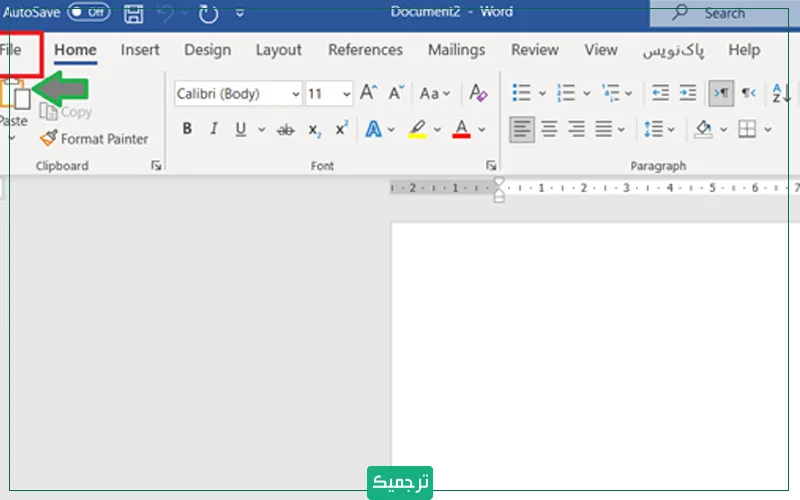This screenshot has width=800, height=500.
Task: Click the Subscript button
Action: [314, 129]
